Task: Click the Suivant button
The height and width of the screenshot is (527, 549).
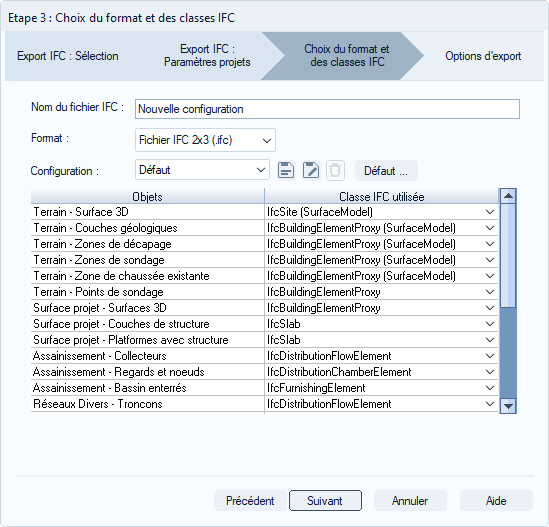Action: (325, 500)
